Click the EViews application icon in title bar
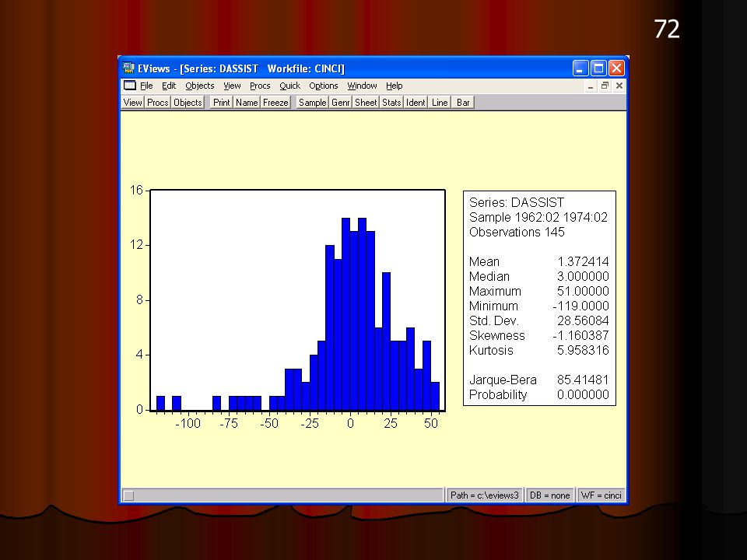 click(128, 68)
